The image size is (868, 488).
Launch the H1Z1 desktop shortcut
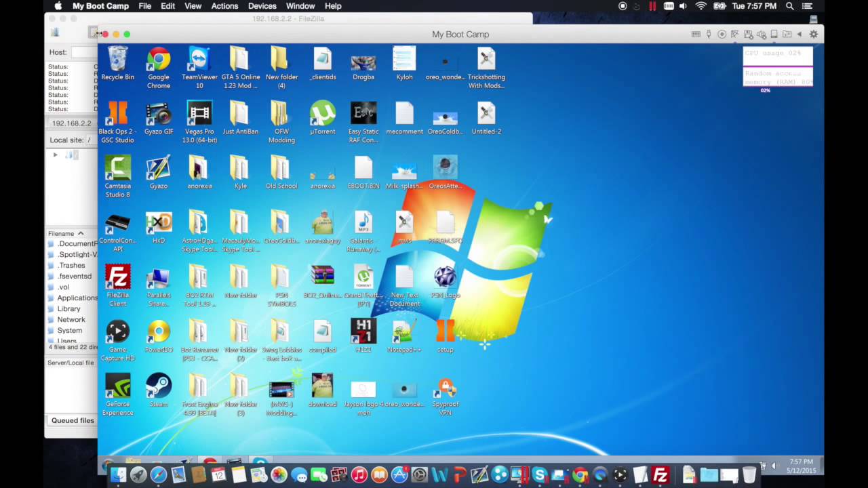click(x=363, y=336)
